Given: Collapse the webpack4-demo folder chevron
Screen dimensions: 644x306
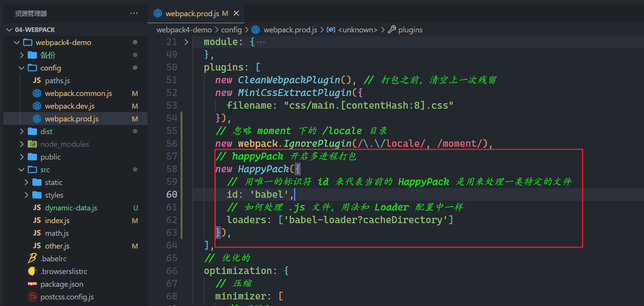Looking at the screenshot, I should coord(17,42).
